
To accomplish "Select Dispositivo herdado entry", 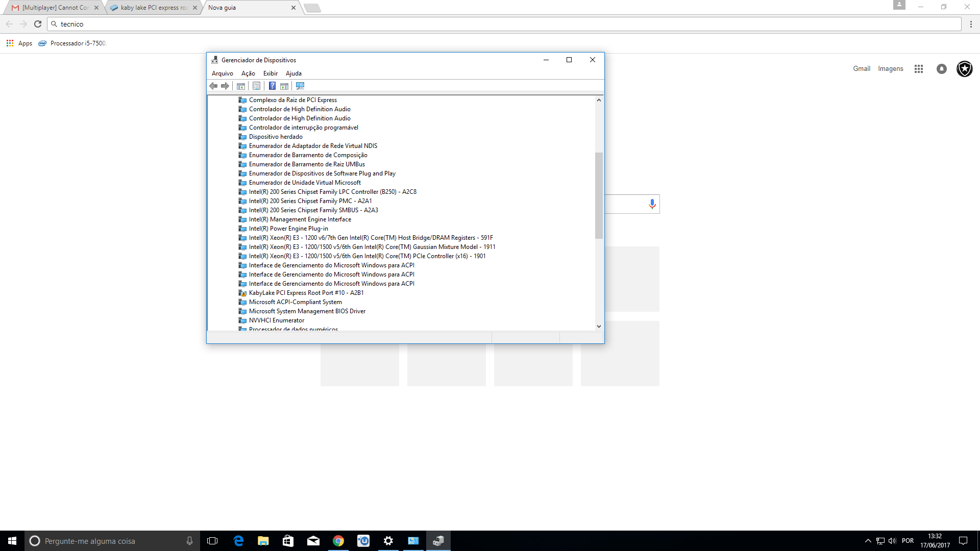I will pyautogui.click(x=276, y=137).
